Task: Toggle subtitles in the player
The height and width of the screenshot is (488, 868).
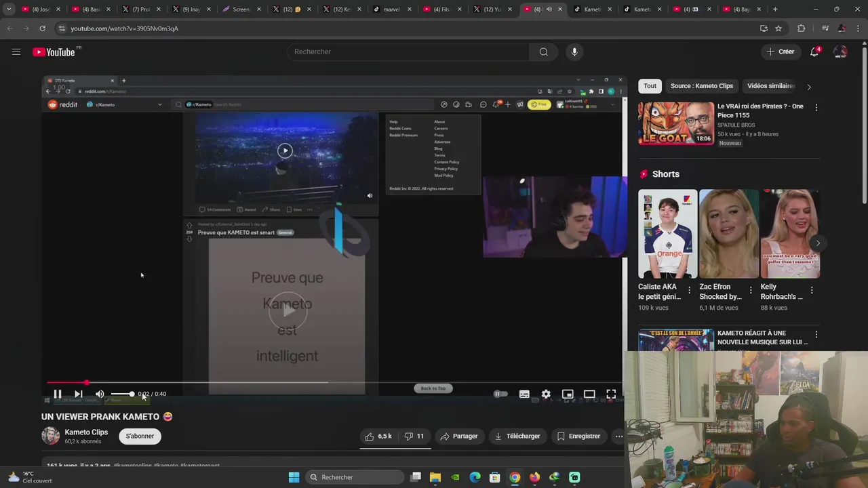Action: pyautogui.click(x=524, y=394)
